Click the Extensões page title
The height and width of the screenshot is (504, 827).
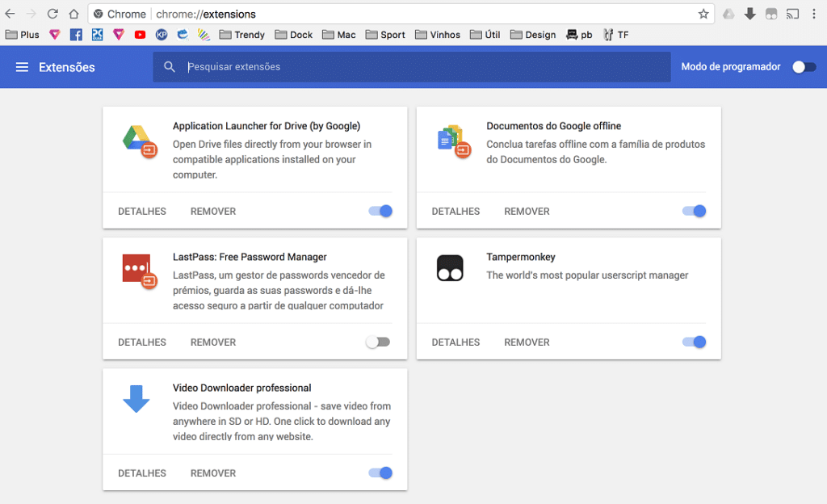pos(67,68)
